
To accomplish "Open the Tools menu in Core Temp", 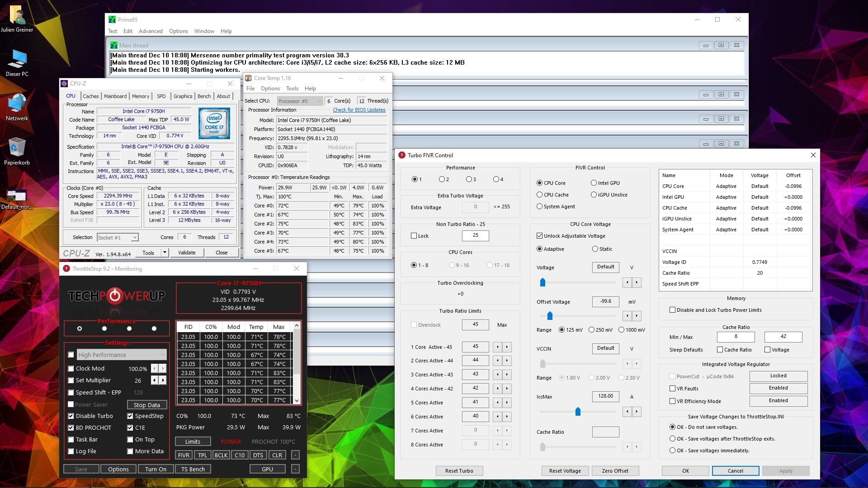I will tap(292, 89).
